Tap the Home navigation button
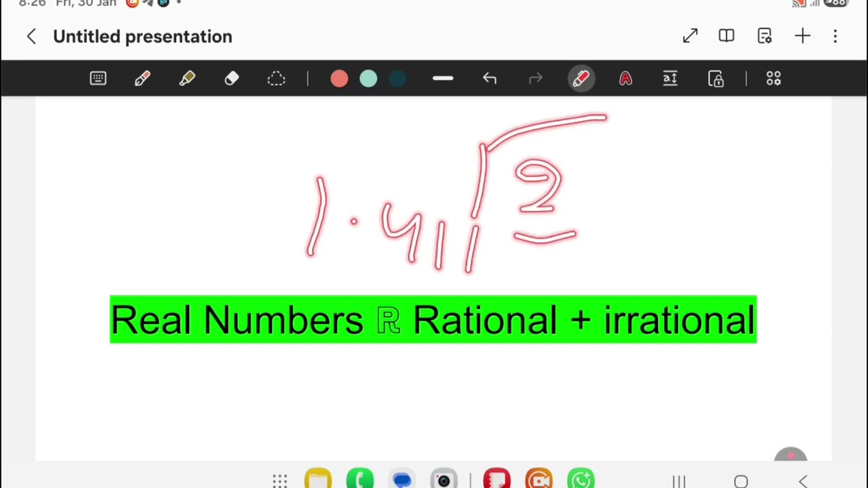 click(741, 482)
